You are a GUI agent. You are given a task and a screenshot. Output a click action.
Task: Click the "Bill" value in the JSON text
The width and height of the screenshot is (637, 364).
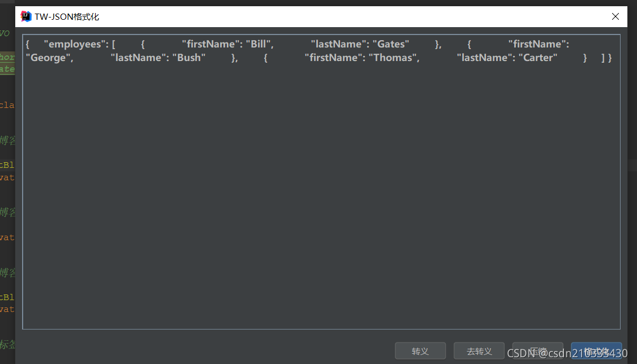[258, 44]
